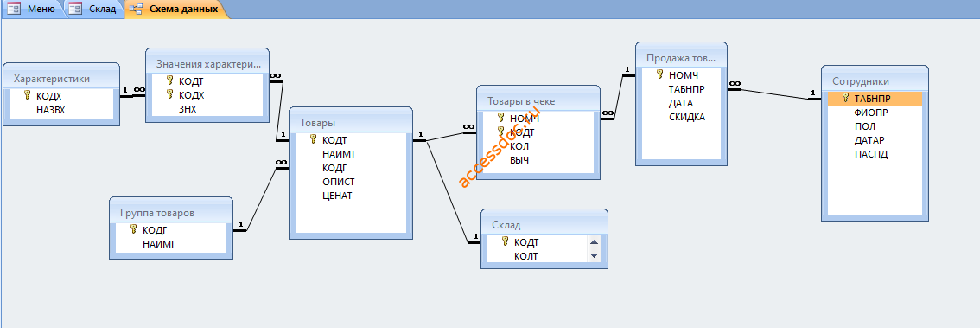Select the ПОЛ field in Сотрудники

coord(864,126)
